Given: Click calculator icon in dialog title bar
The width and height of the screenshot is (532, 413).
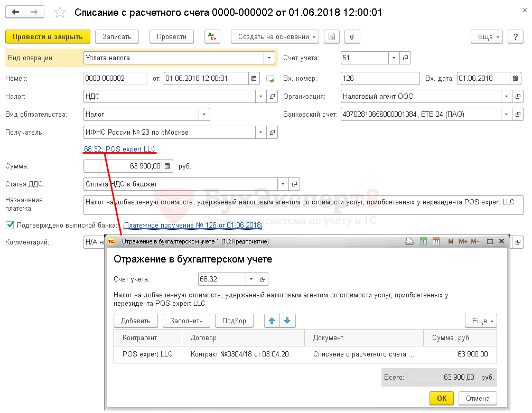Looking at the screenshot, I should coord(423,241).
